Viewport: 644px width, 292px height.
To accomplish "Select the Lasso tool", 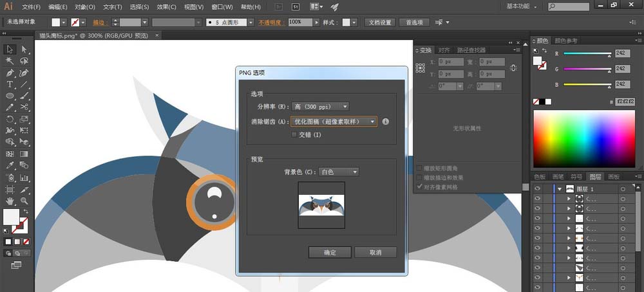I will click(24, 61).
